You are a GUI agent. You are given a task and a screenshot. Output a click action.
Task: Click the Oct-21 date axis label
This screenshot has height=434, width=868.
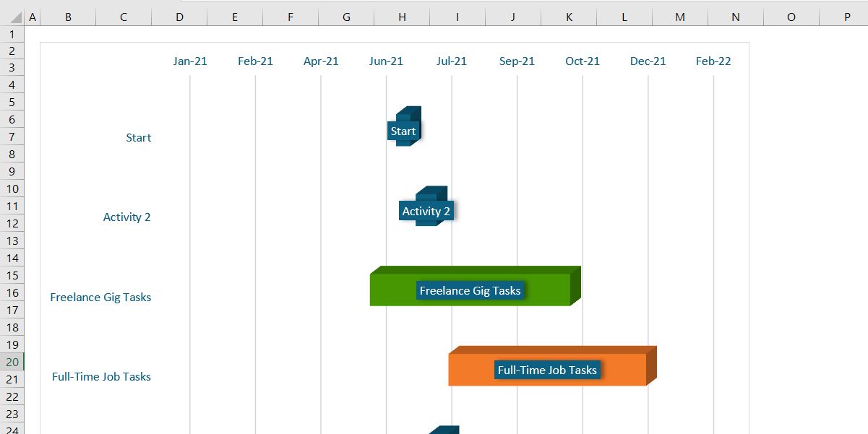click(583, 61)
